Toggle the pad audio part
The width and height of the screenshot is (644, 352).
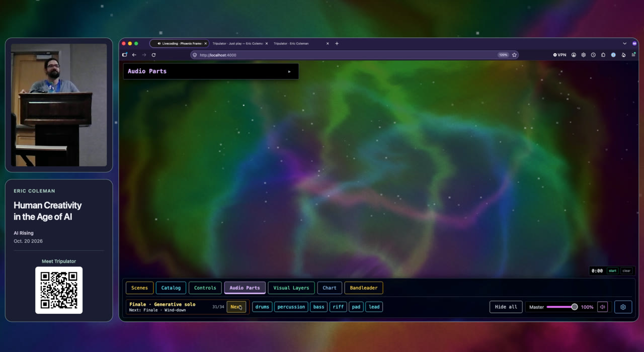(x=356, y=307)
